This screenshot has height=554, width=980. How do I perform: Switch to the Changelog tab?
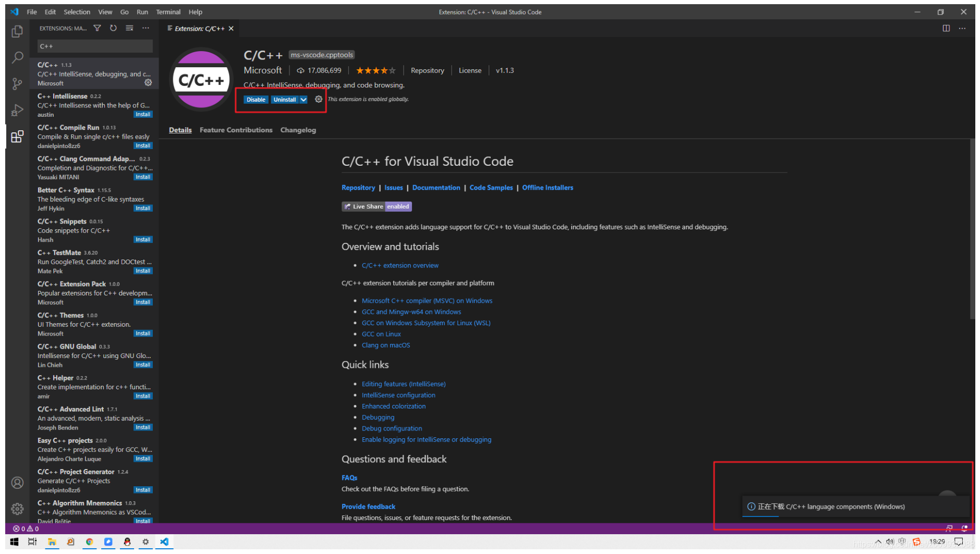298,130
